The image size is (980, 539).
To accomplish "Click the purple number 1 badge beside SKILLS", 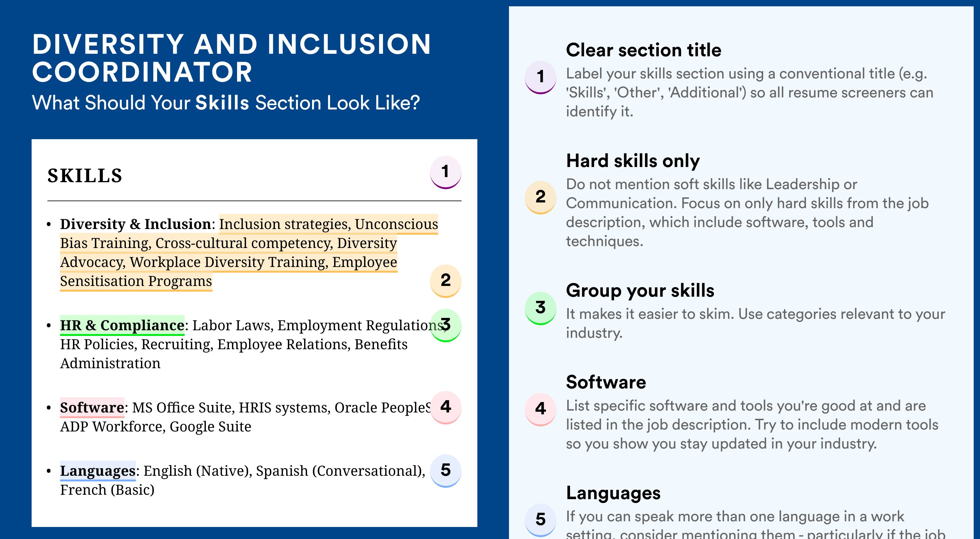I will (x=445, y=172).
